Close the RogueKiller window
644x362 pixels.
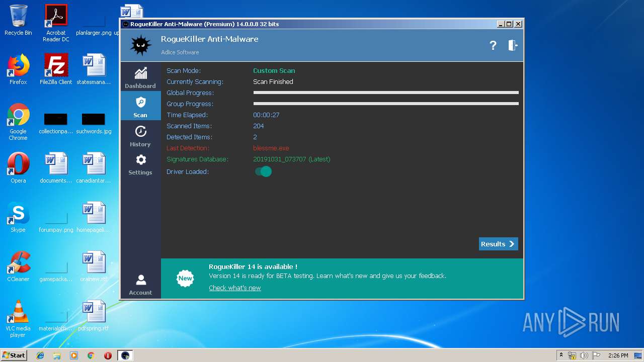click(518, 24)
